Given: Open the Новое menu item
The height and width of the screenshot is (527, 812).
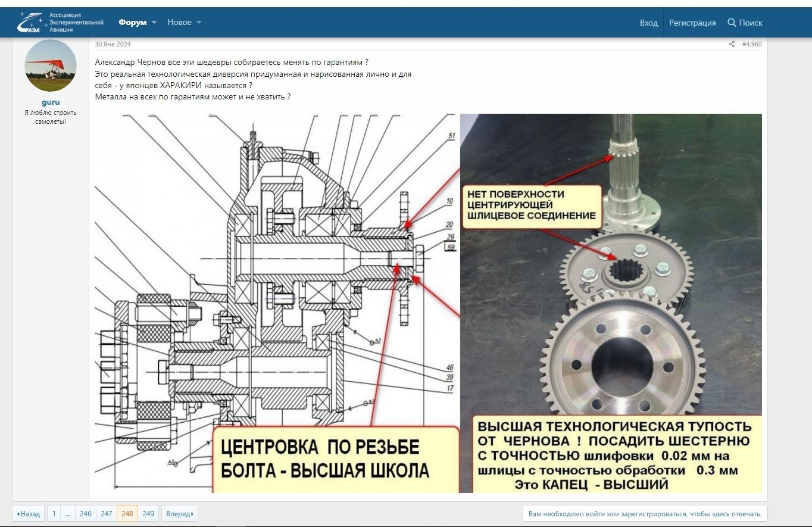Looking at the screenshot, I should 180,22.
